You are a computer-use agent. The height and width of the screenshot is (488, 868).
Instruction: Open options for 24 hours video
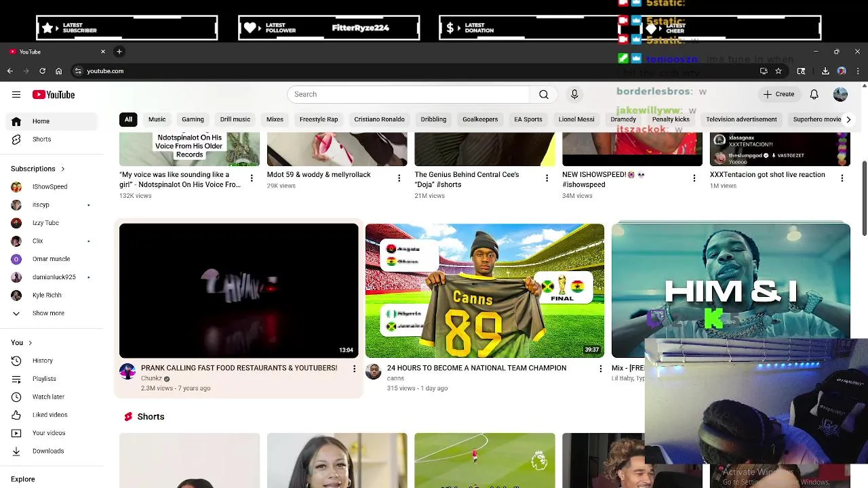[600, 369]
